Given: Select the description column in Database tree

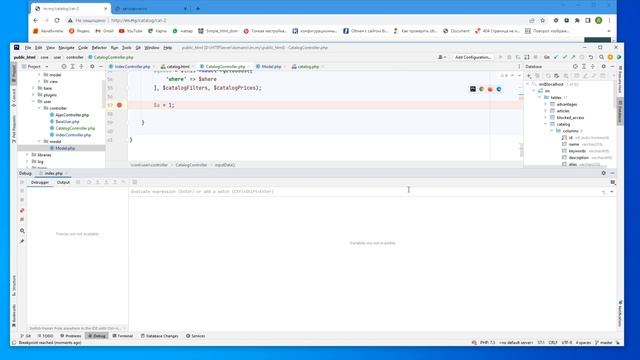Looking at the screenshot, I should point(578,158).
